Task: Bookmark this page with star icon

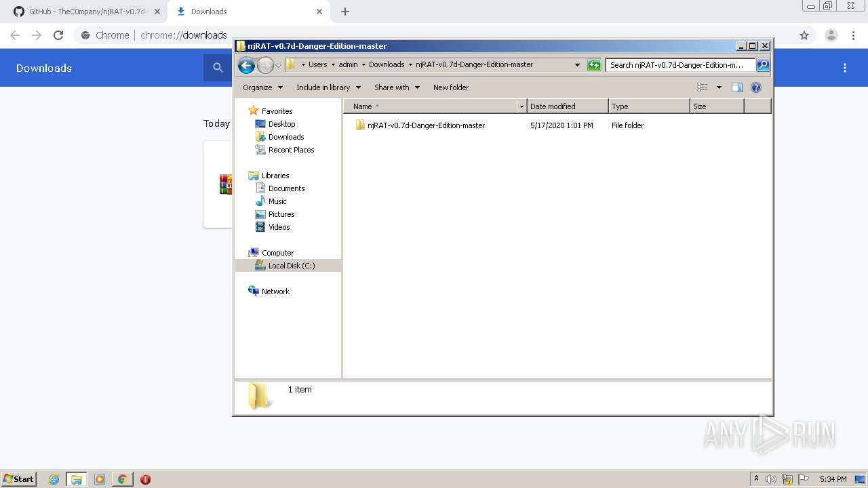Action: (x=804, y=35)
